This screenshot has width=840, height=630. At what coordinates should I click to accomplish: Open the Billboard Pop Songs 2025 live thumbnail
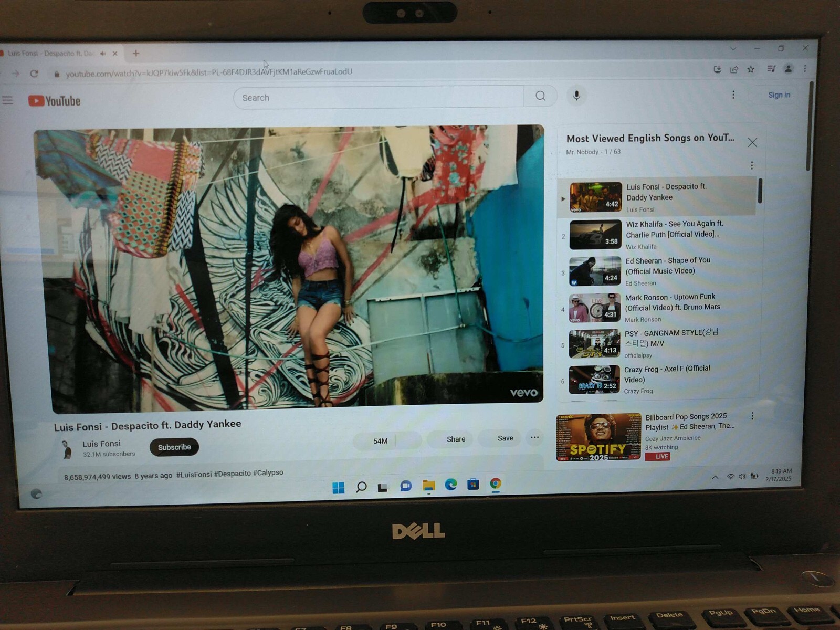click(598, 437)
